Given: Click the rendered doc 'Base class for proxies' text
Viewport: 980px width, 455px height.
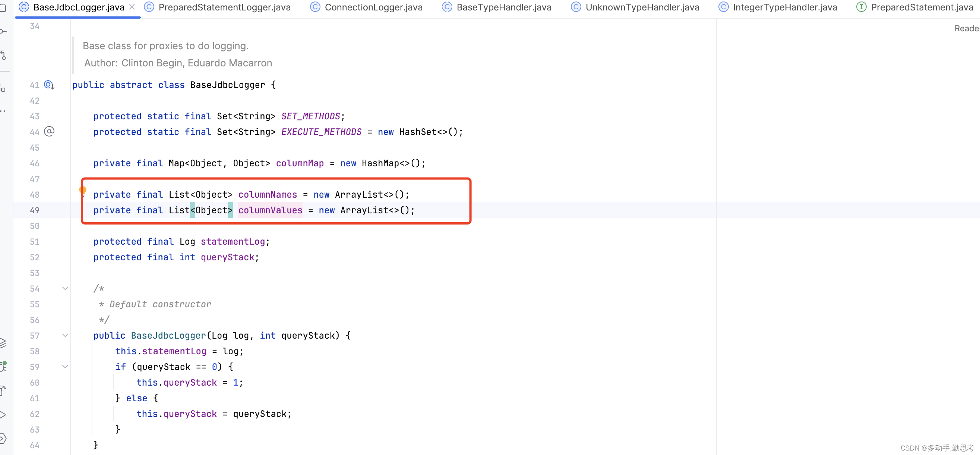Looking at the screenshot, I should click(165, 46).
